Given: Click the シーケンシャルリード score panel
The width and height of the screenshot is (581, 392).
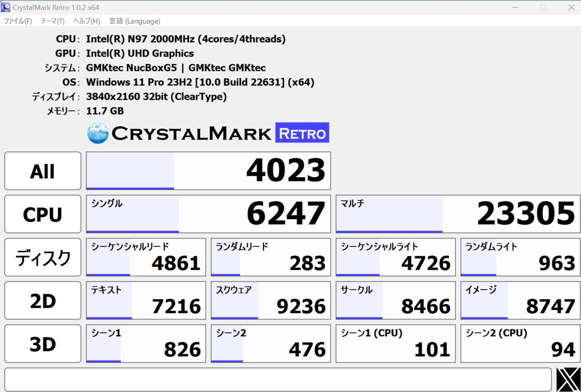Looking at the screenshot, I should coord(145,257).
